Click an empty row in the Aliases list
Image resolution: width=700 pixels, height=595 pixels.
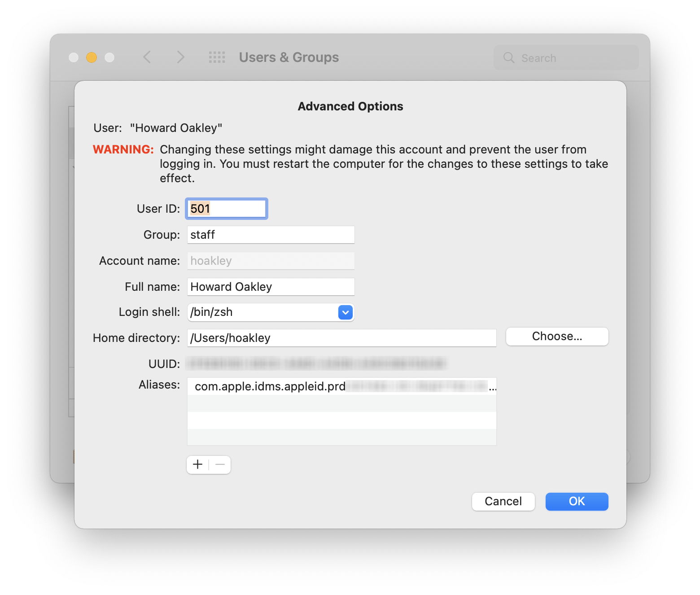pos(341,420)
